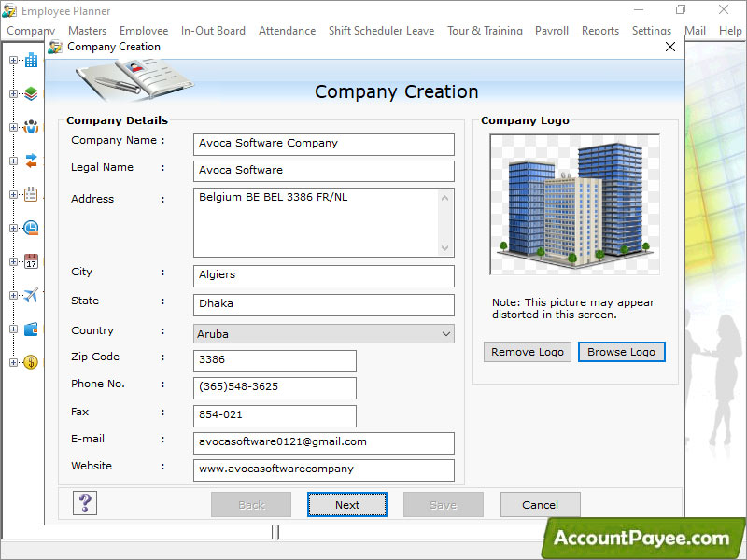Open the Company menu
Image resolution: width=747 pixels, height=560 pixels.
31,31
